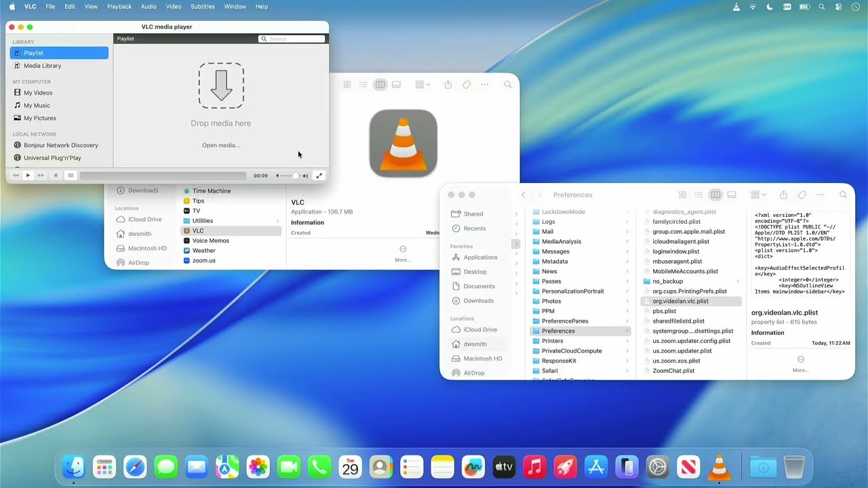Click search icon in Preferences Finder window
The width and height of the screenshot is (868, 488).
coord(843,195)
